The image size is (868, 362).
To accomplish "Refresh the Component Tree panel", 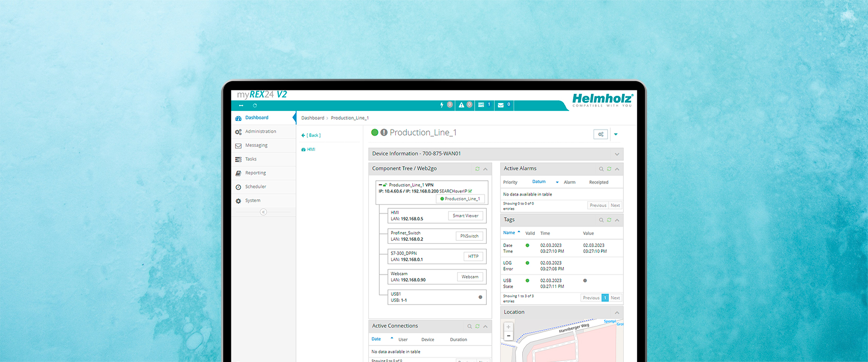I will point(477,169).
